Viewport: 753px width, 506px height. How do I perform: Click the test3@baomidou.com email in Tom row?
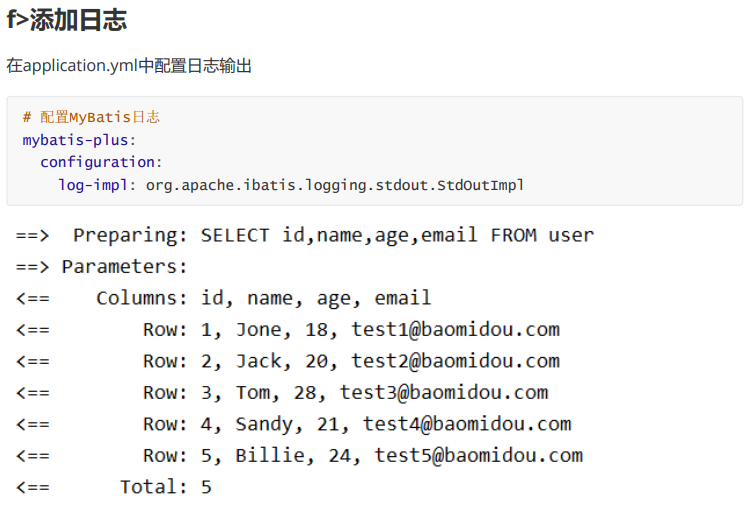point(443,393)
